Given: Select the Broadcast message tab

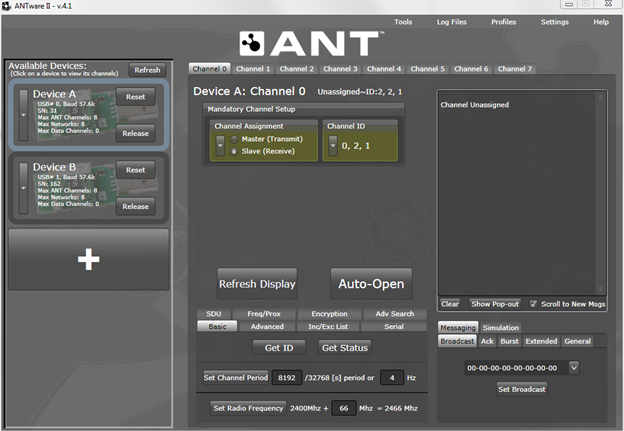Looking at the screenshot, I should [x=457, y=341].
